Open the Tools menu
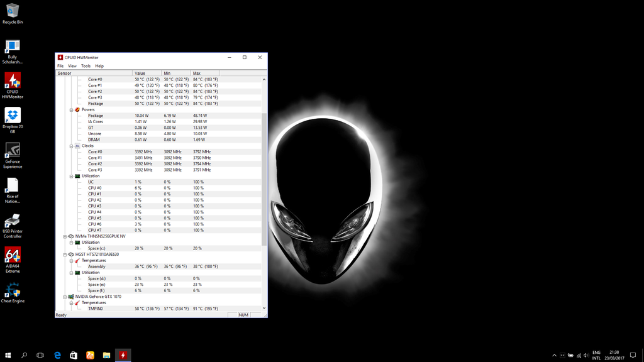This screenshot has width=644, height=362. coord(86,65)
